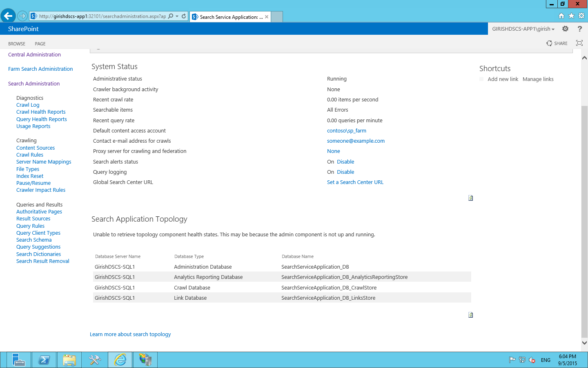
Task: Go to Central Administration
Action: (34, 54)
